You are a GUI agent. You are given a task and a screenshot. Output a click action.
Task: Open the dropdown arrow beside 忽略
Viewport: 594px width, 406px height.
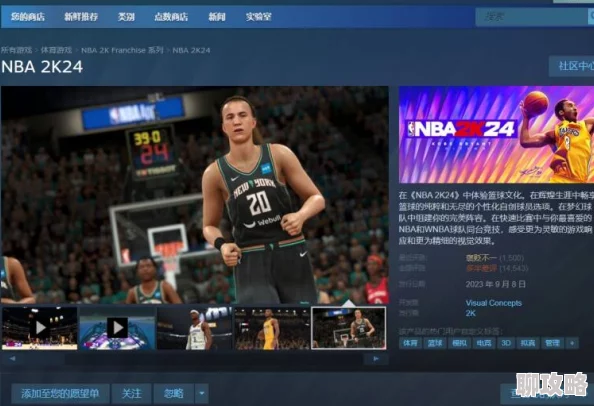202,394
